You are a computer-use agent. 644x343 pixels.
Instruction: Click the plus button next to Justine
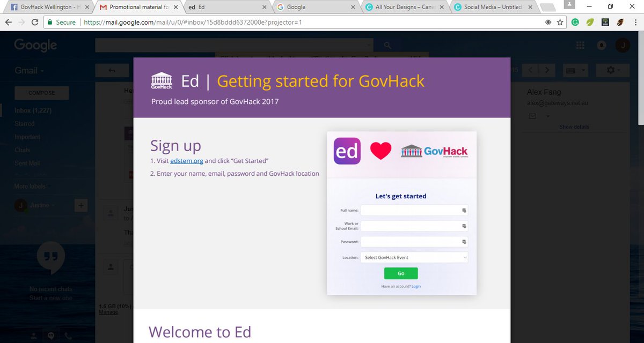[81, 205]
